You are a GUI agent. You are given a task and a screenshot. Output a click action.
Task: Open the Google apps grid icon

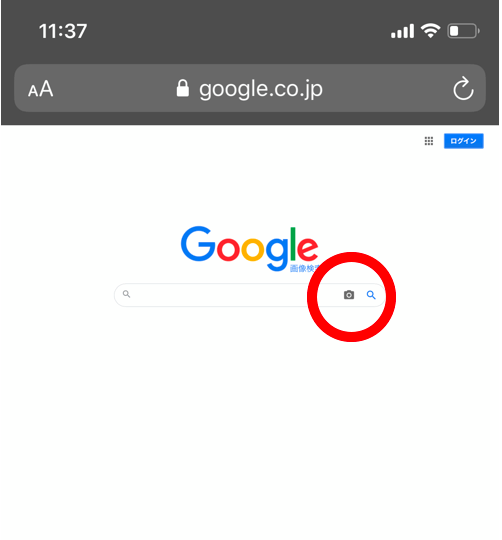pyautogui.click(x=429, y=141)
